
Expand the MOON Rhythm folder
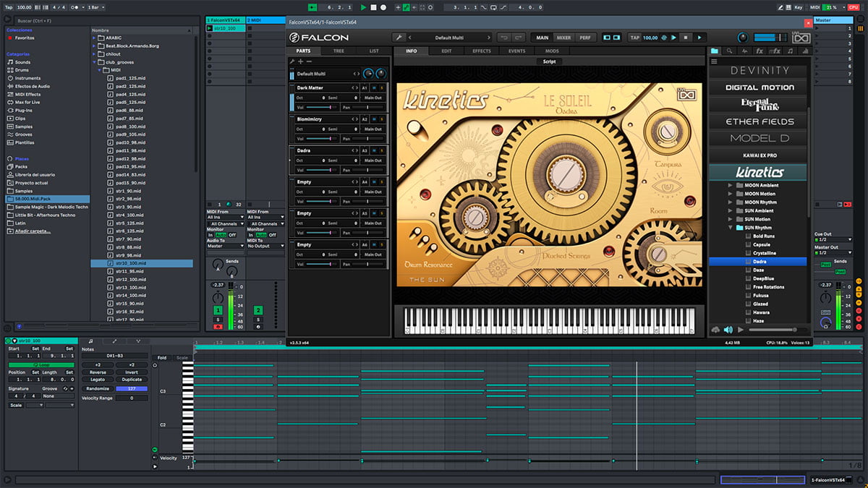(x=730, y=202)
